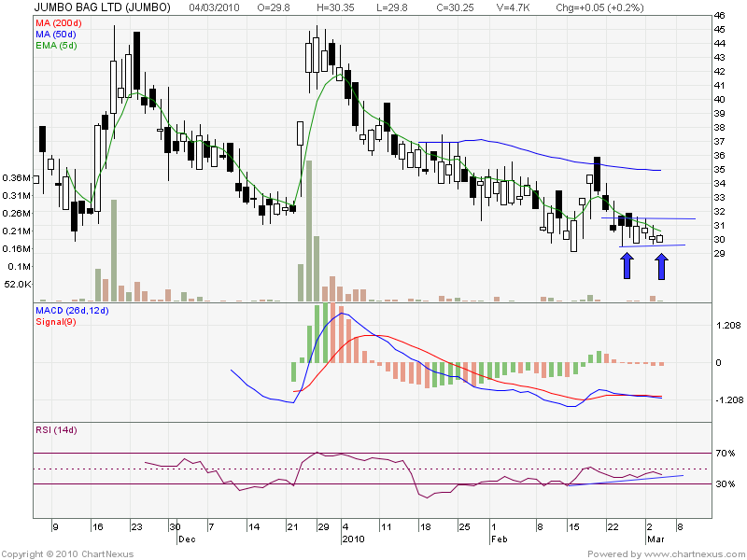Click the 42 price axis label
This screenshot has width=747, height=560.
pyautogui.click(x=719, y=72)
